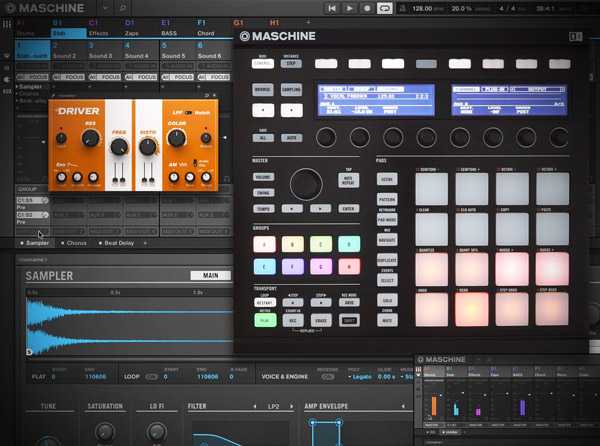Expand the Sampler plug-in entry in channel list
600x446 pixels.
(x=31, y=87)
